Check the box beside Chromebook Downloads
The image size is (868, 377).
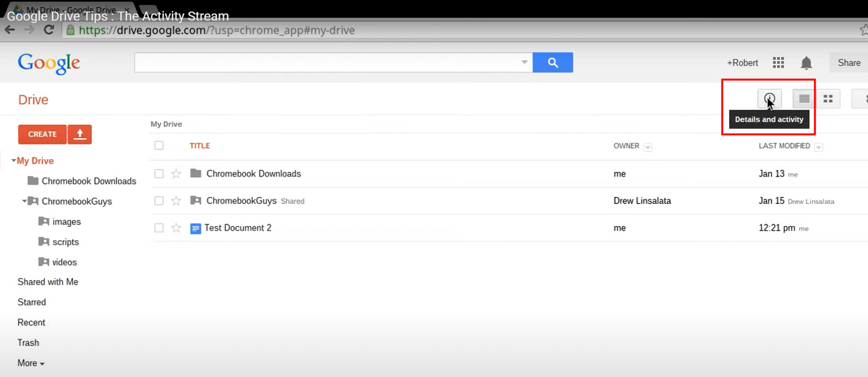click(159, 174)
